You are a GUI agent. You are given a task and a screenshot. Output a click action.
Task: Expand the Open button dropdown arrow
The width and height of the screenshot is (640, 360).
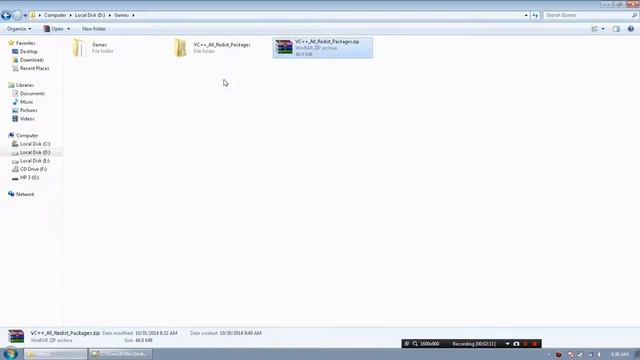click(68, 29)
